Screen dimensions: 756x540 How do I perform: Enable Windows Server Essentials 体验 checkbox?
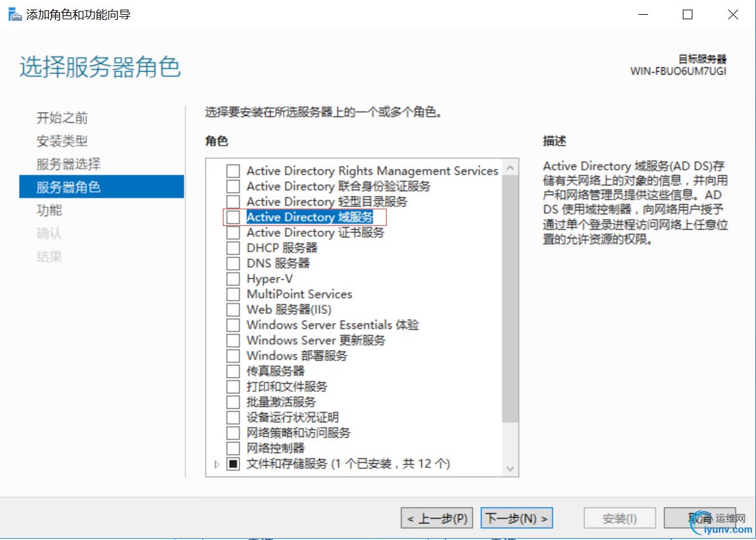pos(233,325)
